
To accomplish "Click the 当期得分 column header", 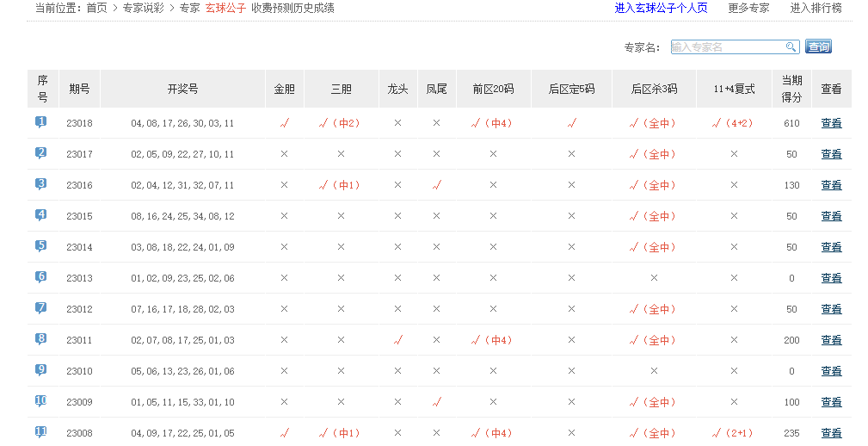I will [791, 89].
